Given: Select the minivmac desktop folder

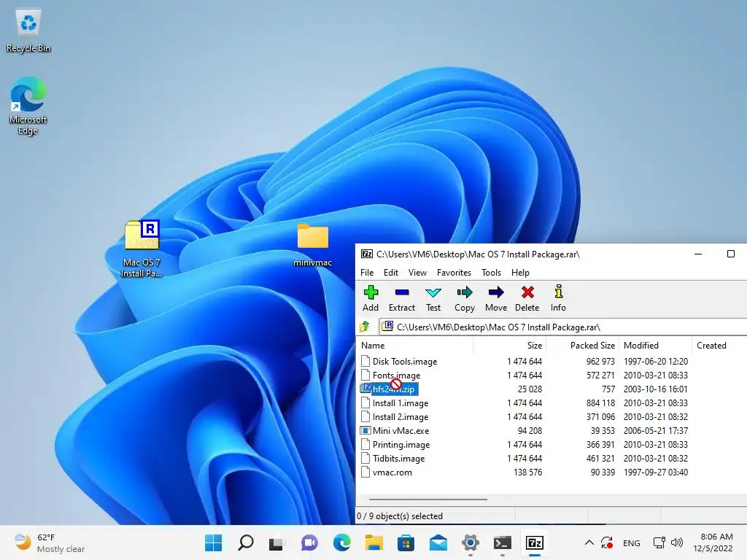Looking at the screenshot, I should (x=312, y=245).
